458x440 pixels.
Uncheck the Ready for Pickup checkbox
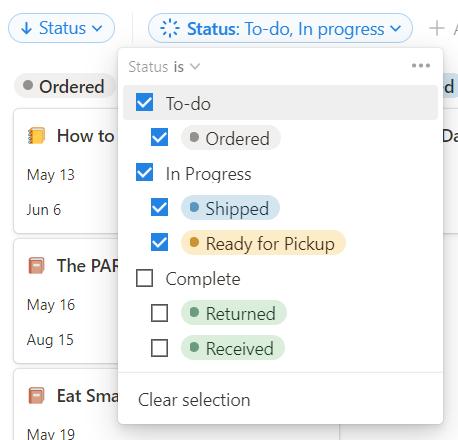click(159, 242)
